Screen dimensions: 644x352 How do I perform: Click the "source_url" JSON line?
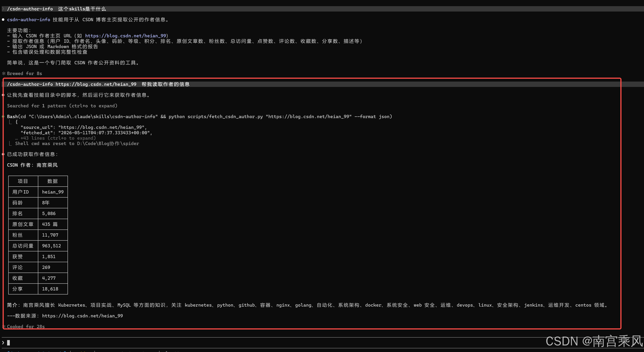(84, 127)
